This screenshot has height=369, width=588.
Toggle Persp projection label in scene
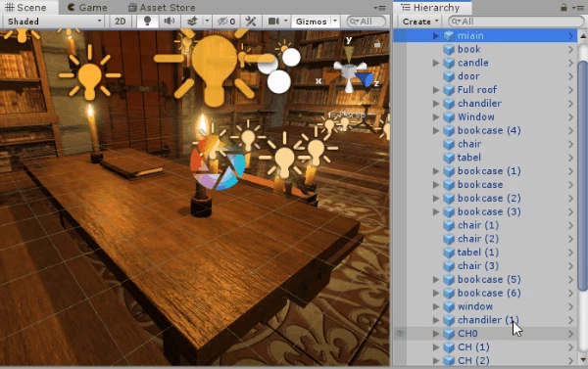pyautogui.click(x=347, y=115)
